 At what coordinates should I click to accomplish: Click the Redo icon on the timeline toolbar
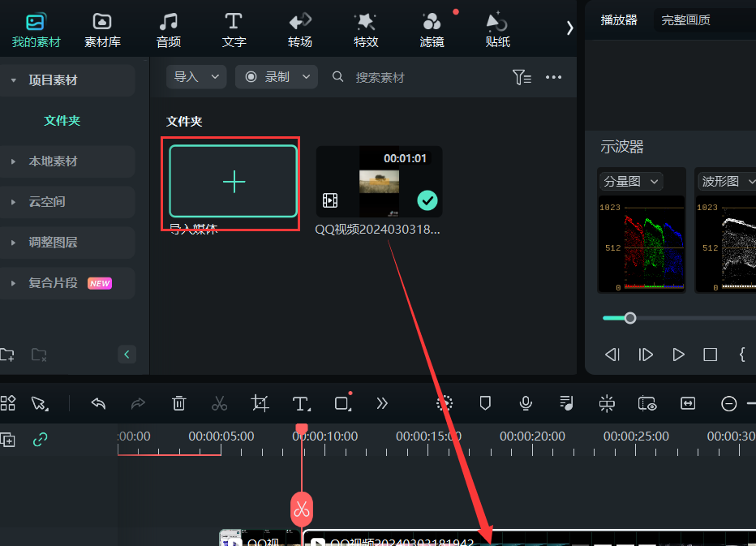tap(138, 403)
